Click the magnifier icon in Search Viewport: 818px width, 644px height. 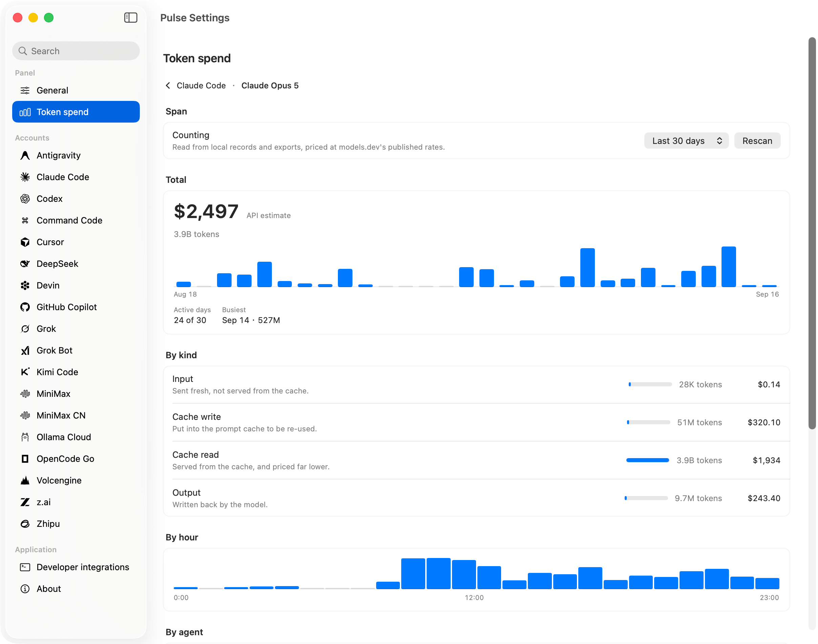[23, 51]
